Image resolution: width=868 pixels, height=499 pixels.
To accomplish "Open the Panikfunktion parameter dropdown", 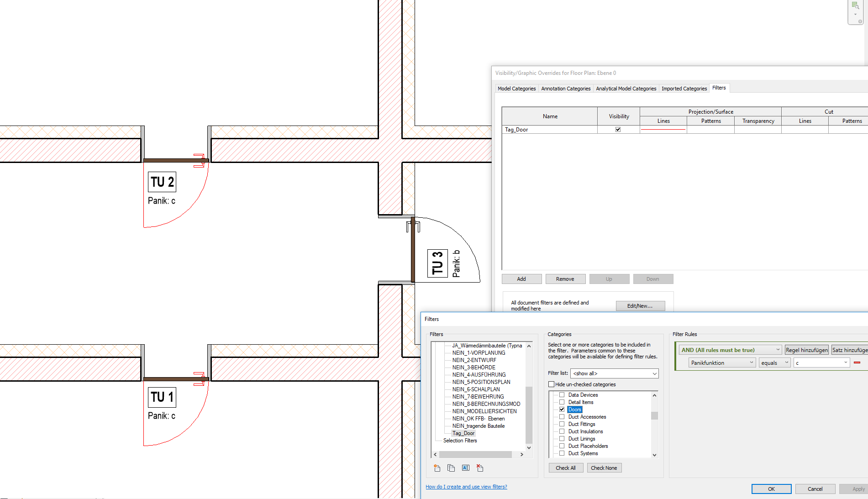I will coord(721,362).
